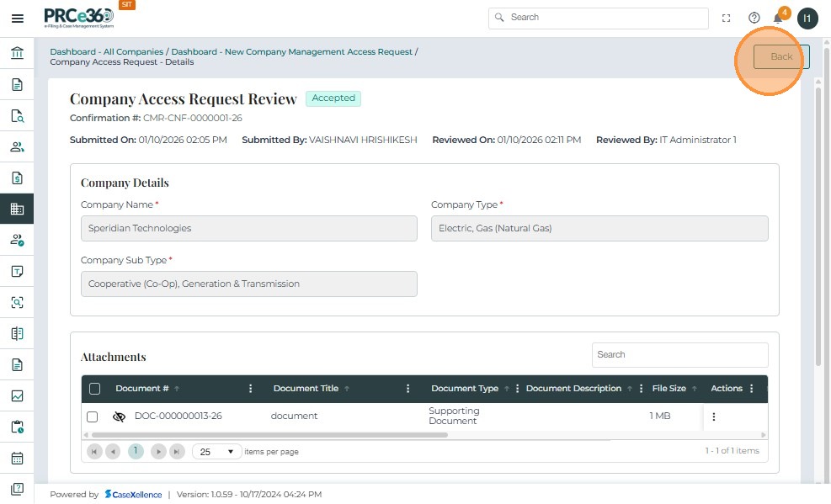Check the select-all checkbox in Attachments header

[x=95, y=389]
